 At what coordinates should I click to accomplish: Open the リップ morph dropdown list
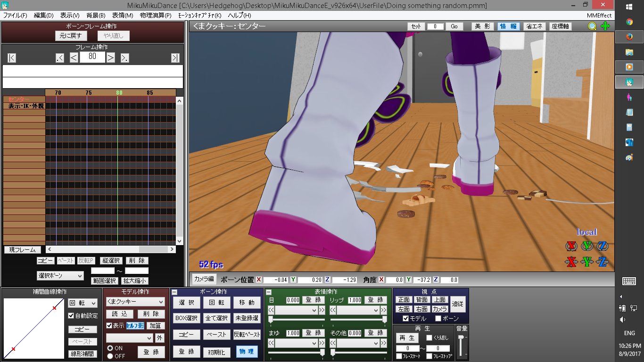[x=358, y=310]
